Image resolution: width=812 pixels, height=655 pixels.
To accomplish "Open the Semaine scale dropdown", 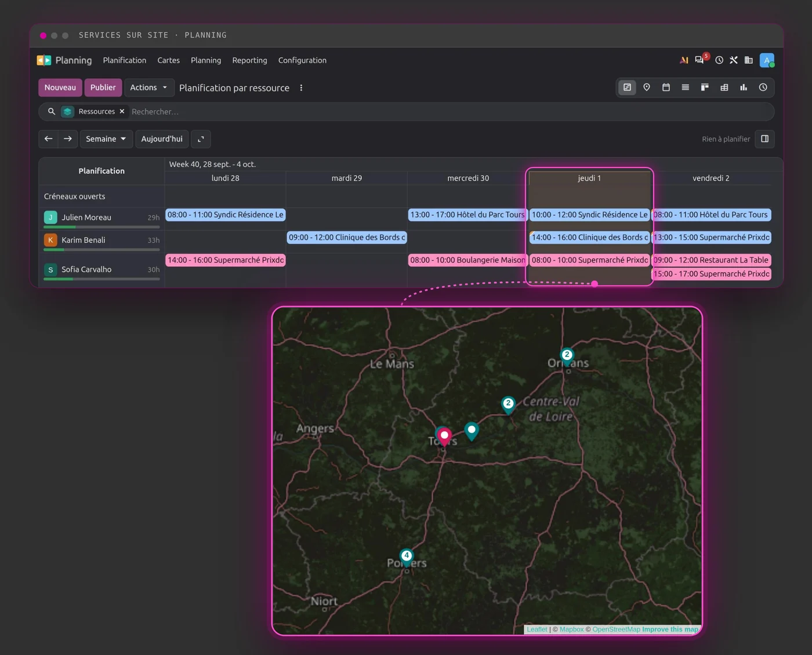I will point(106,139).
